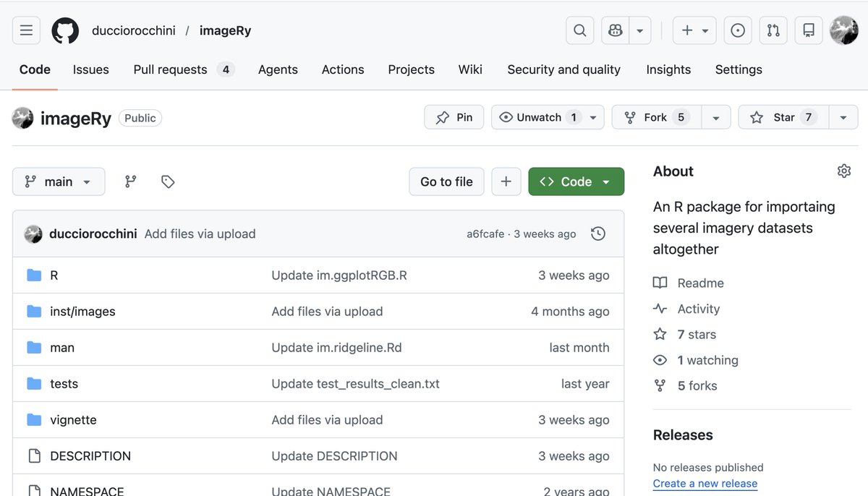This screenshot has width=868, height=496.
Task: Open the Projects tab
Action: point(411,69)
